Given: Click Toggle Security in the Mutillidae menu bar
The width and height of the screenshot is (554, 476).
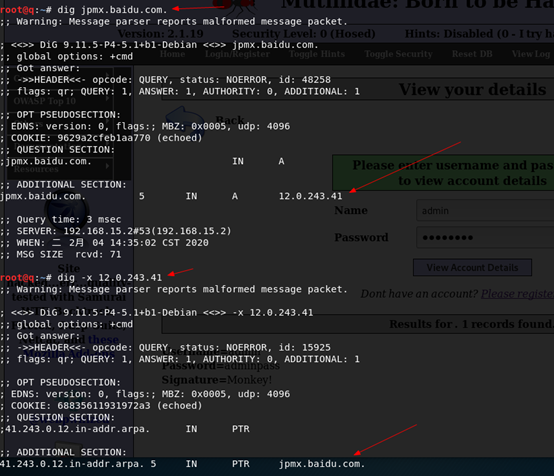Looking at the screenshot, I should [x=398, y=54].
